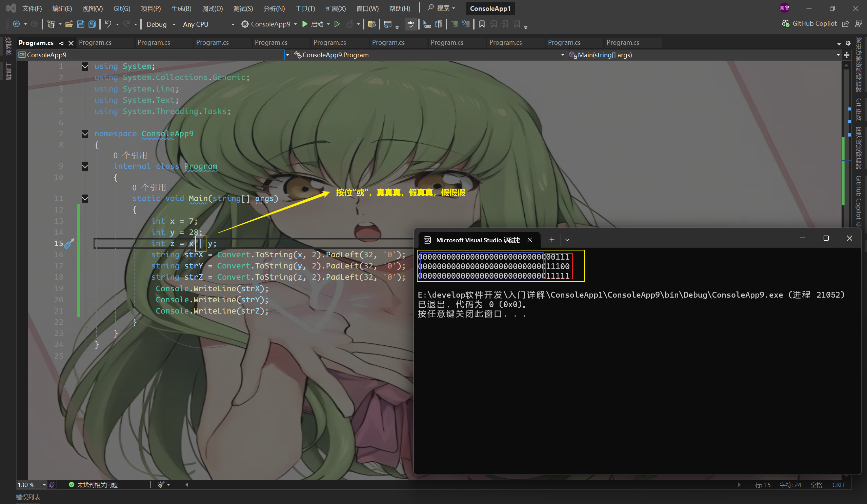The height and width of the screenshot is (504, 867).
Task: Click the Live Share icon beside GitHub Copilot
Action: (x=845, y=24)
